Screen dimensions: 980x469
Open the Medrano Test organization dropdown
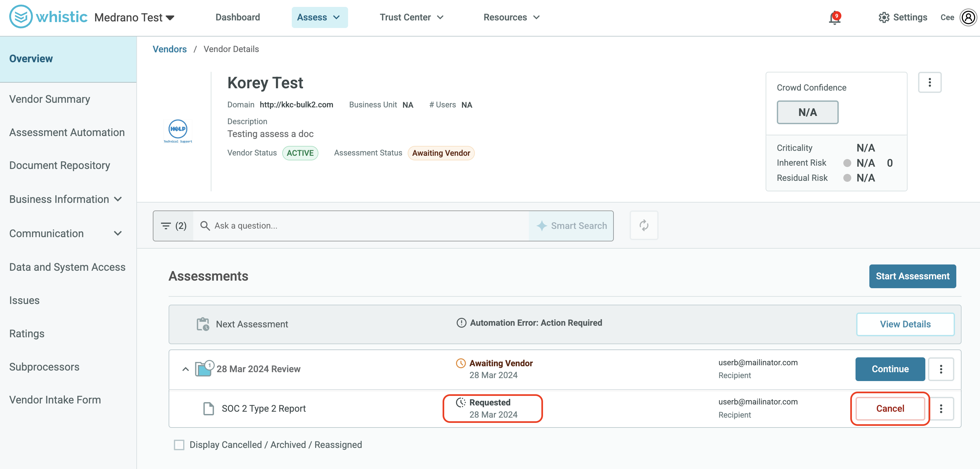coord(134,17)
